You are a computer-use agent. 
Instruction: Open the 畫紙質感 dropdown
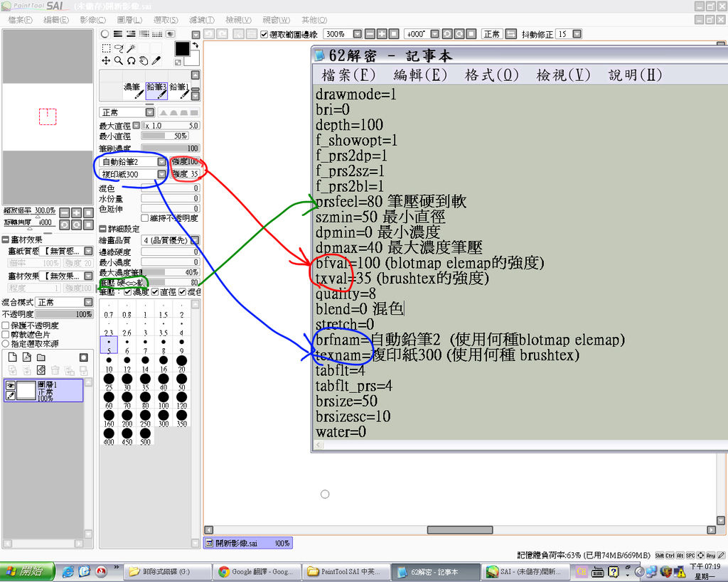(x=88, y=251)
